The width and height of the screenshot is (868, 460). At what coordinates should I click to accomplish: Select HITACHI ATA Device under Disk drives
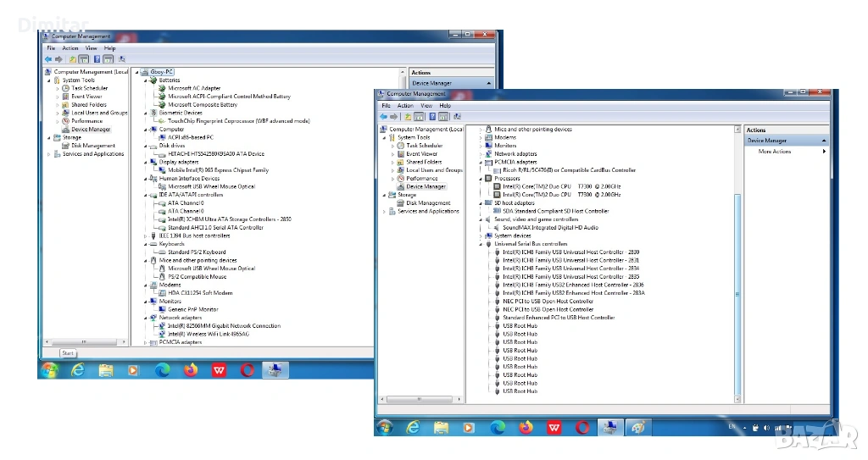[215, 154]
